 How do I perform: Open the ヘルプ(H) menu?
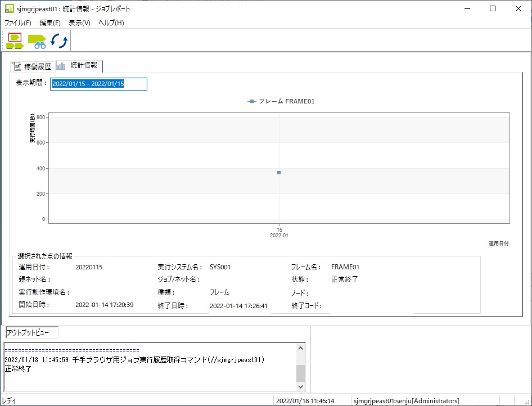point(111,22)
